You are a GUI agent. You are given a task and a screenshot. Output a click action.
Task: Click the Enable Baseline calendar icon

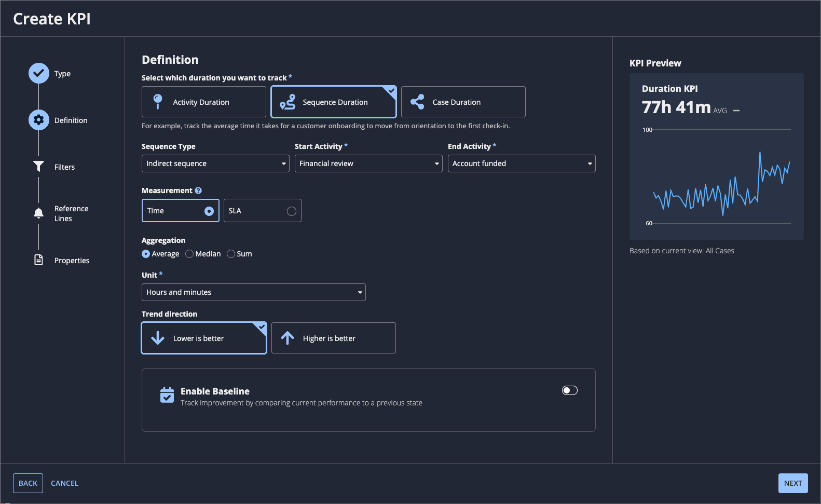point(167,395)
